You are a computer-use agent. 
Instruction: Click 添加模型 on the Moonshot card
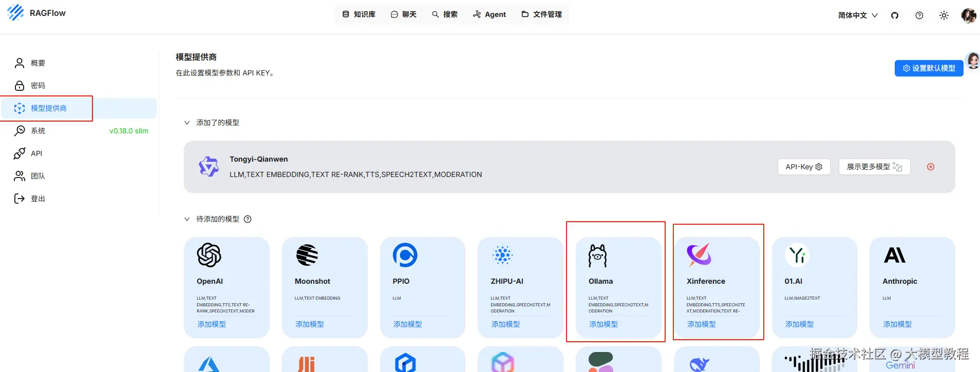pyautogui.click(x=310, y=324)
